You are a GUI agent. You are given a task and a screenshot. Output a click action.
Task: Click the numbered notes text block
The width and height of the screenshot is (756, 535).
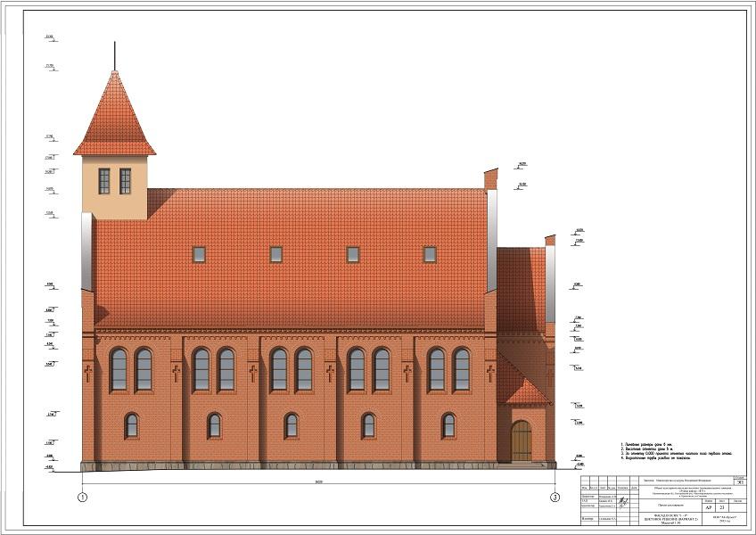[676, 450]
